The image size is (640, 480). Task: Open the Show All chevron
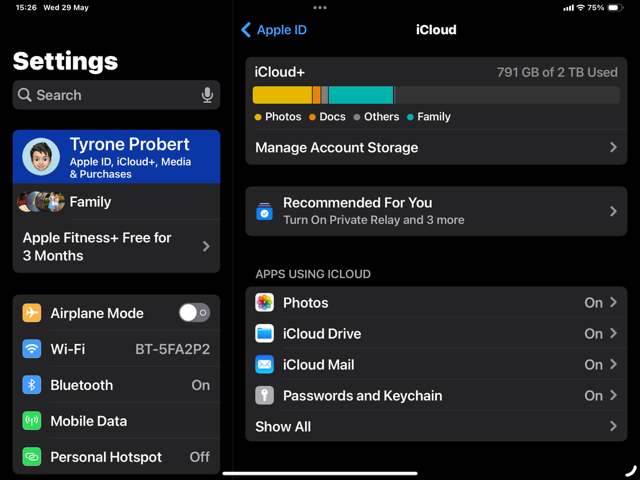pyautogui.click(x=613, y=427)
